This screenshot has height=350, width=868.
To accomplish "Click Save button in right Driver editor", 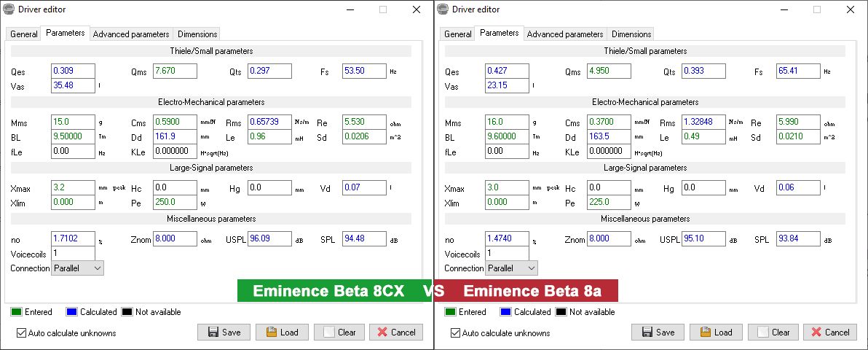I will [x=658, y=332].
